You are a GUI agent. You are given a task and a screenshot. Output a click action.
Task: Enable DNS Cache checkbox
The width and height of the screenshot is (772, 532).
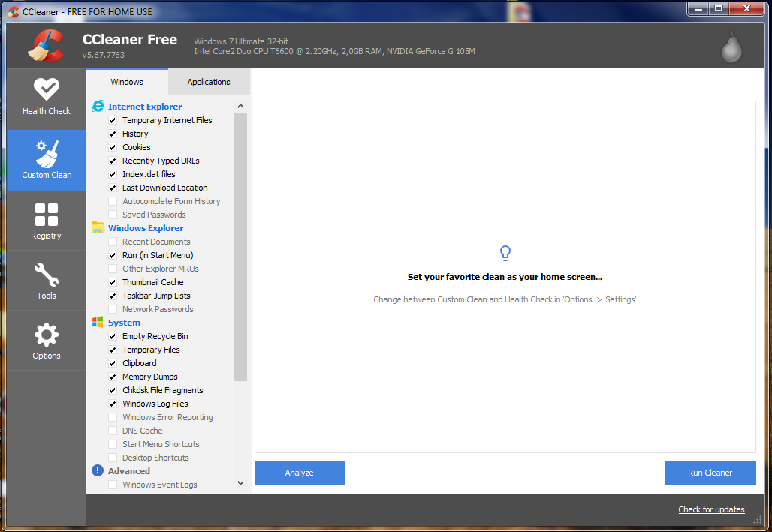tap(113, 431)
